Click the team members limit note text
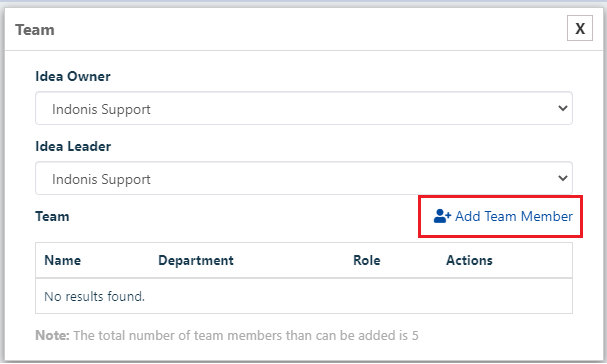Viewport: 607px width, 364px height. point(246,335)
